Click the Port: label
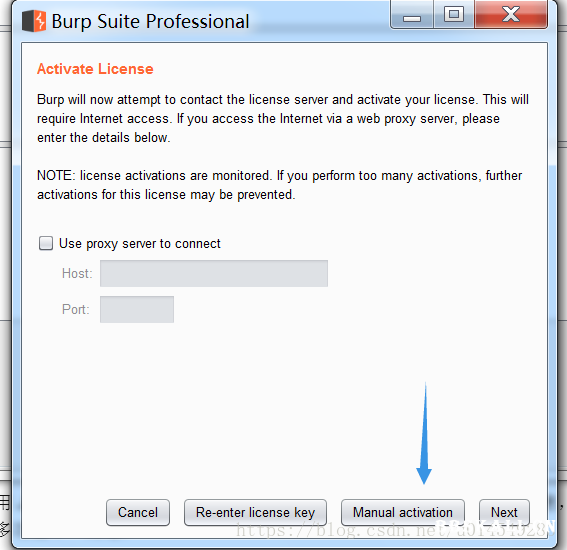 (x=76, y=310)
